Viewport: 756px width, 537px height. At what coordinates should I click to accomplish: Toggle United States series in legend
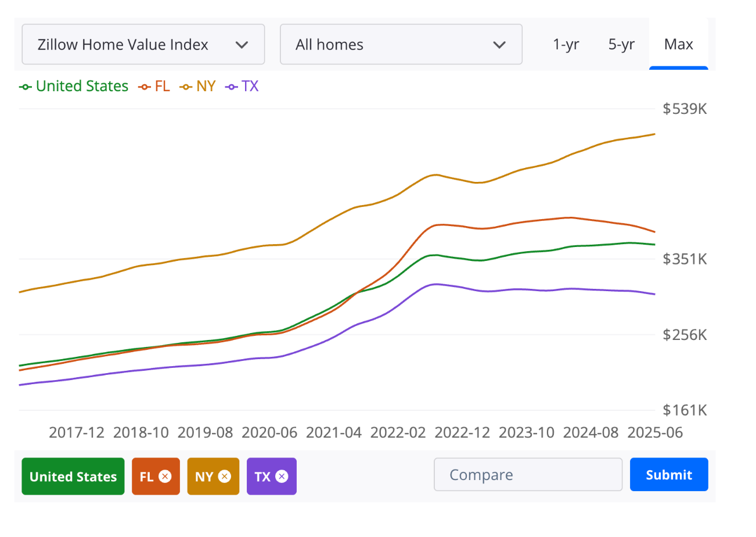[x=82, y=87]
